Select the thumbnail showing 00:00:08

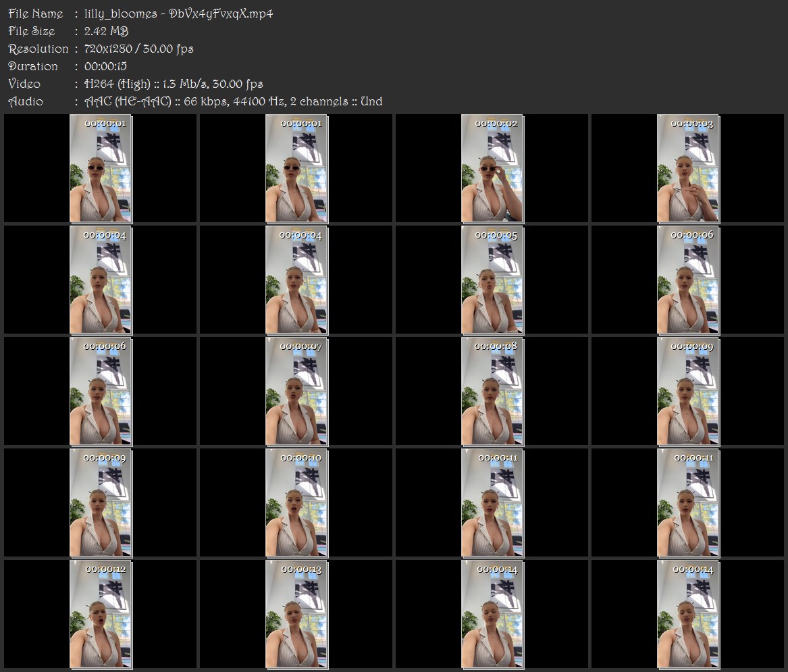(x=492, y=392)
